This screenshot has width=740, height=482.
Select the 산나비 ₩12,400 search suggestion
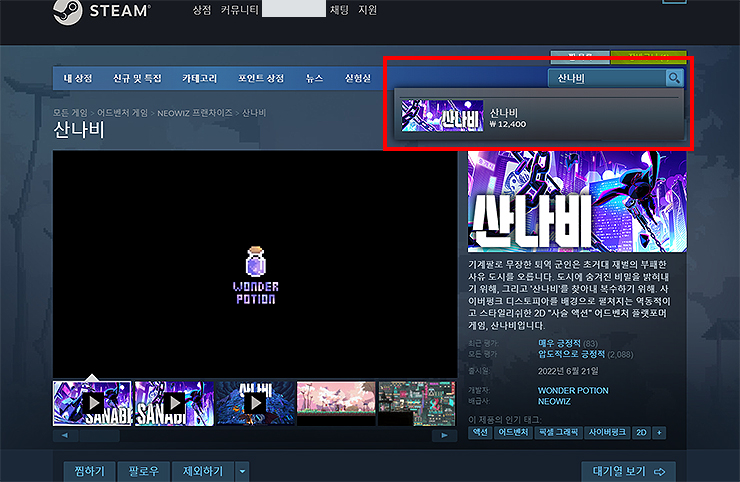539,117
